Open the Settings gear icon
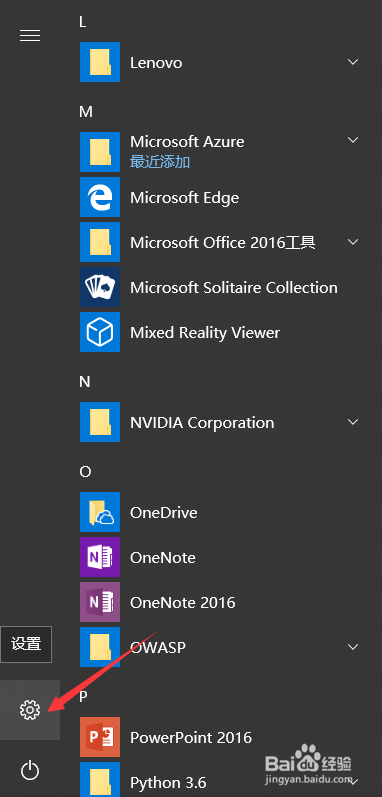 (x=29, y=710)
